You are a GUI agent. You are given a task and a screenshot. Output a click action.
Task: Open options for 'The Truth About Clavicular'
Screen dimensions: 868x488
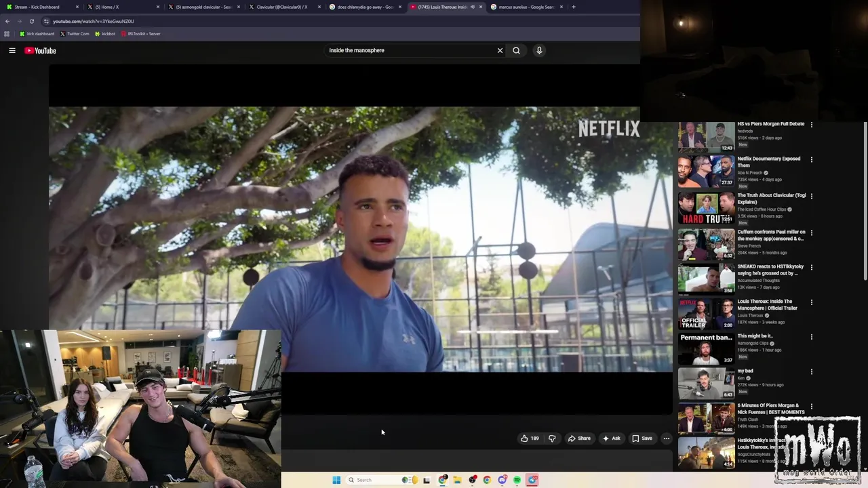812,197
